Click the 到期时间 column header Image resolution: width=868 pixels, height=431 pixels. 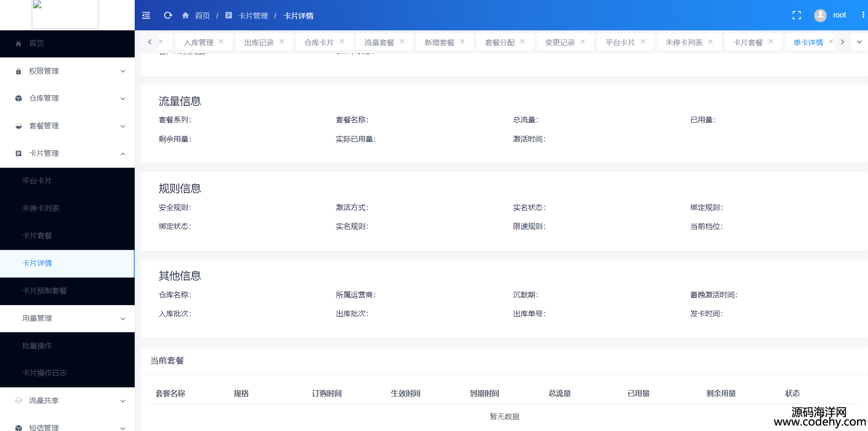(485, 393)
